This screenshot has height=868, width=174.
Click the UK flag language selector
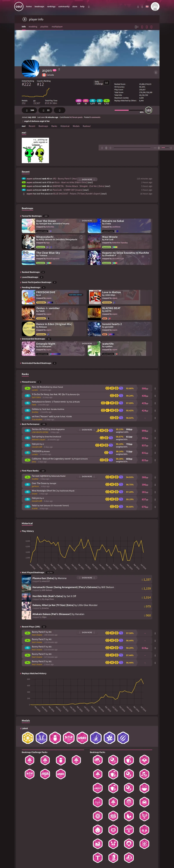click(x=147, y=6)
